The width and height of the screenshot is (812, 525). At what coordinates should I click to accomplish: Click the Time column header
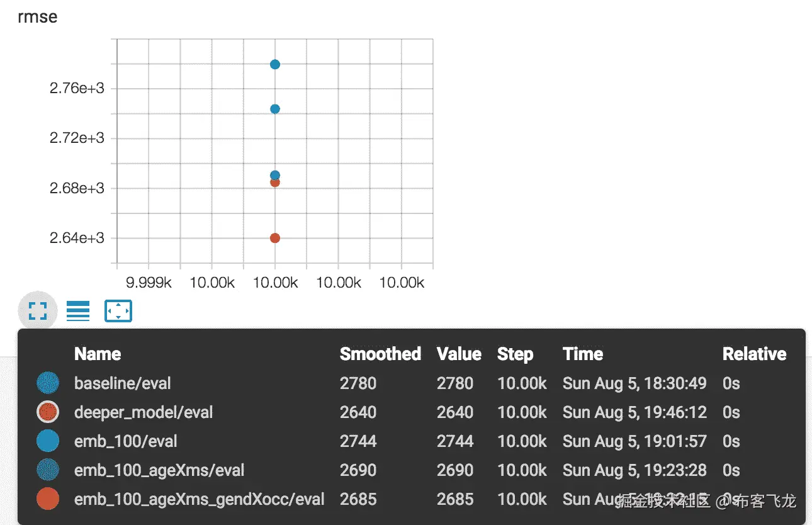pyautogui.click(x=583, y=354)
